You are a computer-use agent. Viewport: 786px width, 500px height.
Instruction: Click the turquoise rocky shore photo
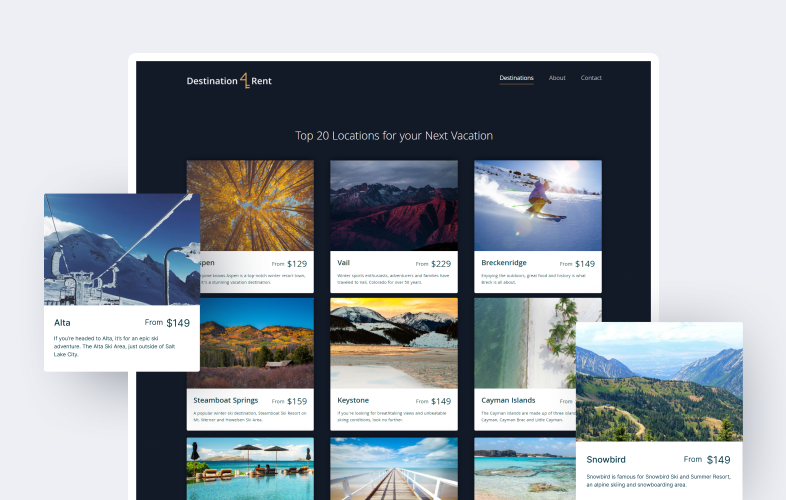click(525, 468)
